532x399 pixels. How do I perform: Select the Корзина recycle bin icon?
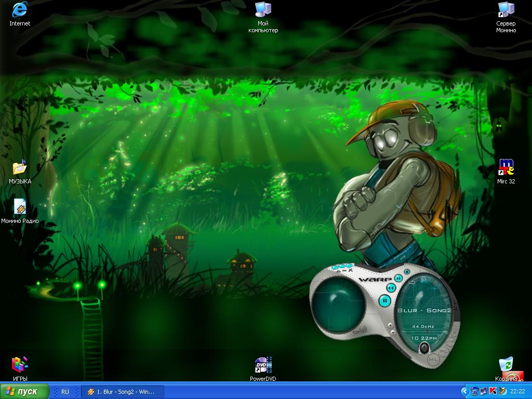point(506,369)
